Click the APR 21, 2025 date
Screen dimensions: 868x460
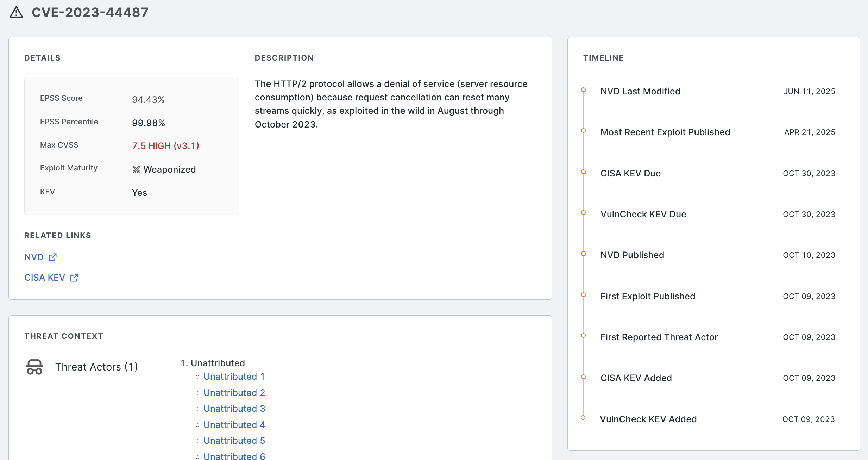[x=810, y=132]
